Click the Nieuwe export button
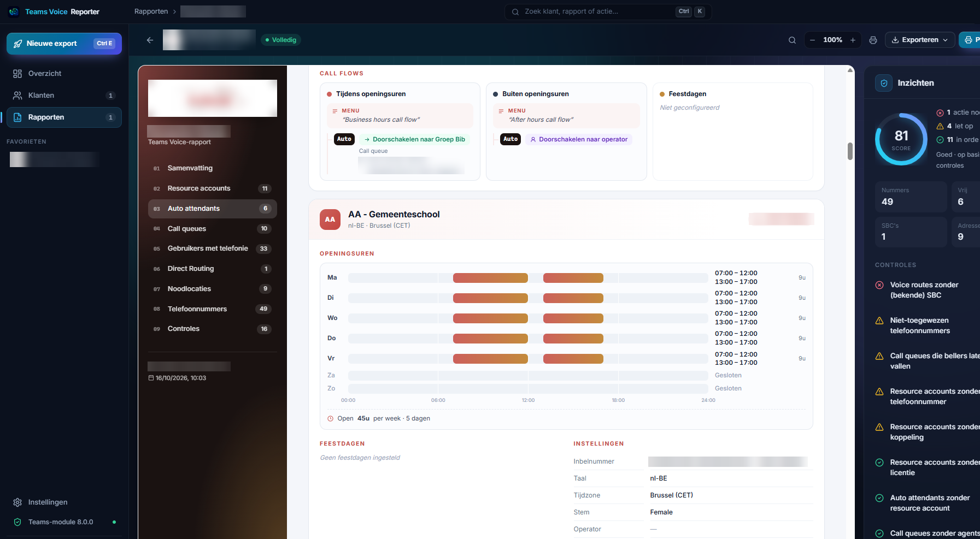Viewport: 980px width, 539px height. (64, 44)
